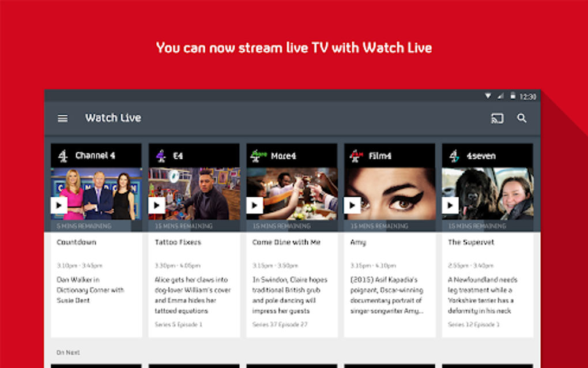Click the Watch Live screen title
The height and width of the screenshot is (368, 588).
pos(113,118)
